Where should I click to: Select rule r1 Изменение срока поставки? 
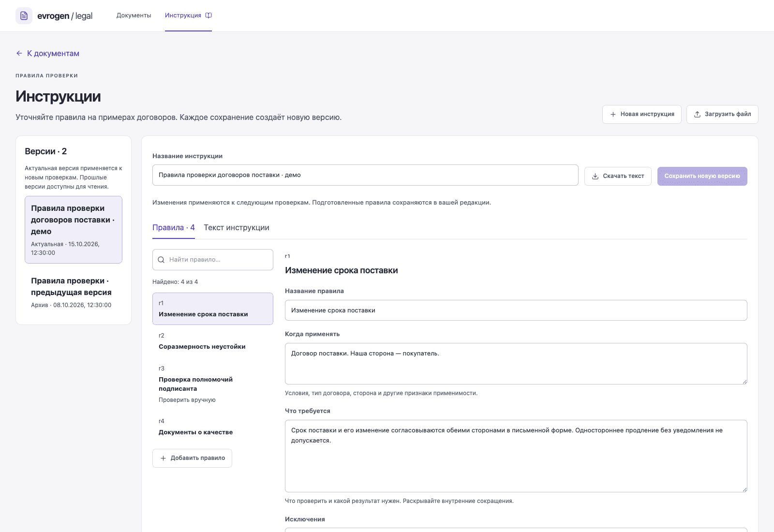click(x=213, y=309)
